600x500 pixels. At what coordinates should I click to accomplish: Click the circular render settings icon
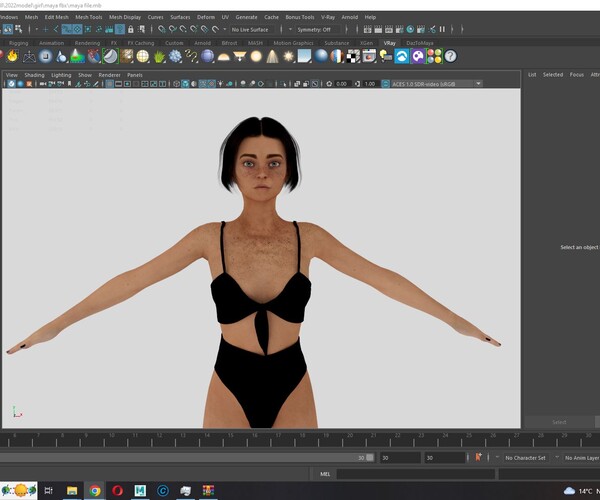(410, 29)
